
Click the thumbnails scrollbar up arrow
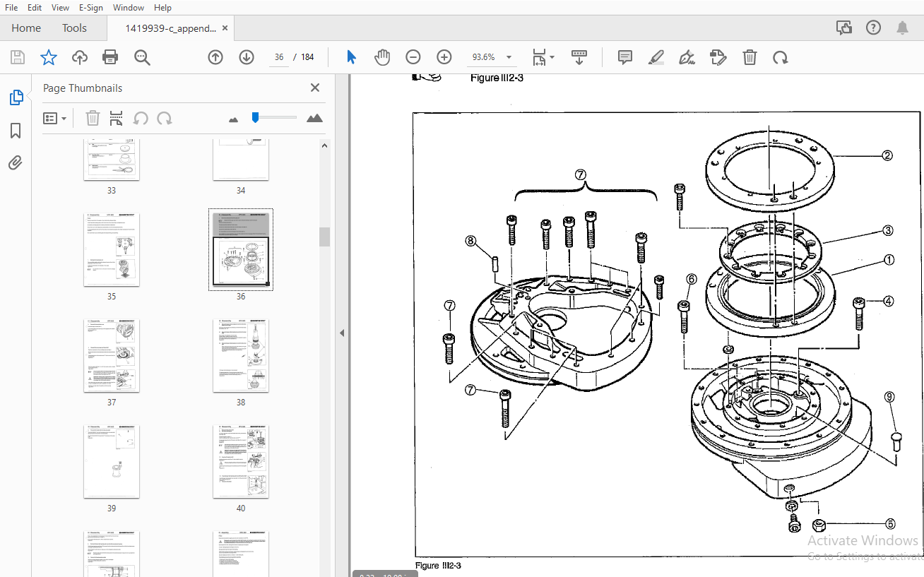[x=325, y=145]
